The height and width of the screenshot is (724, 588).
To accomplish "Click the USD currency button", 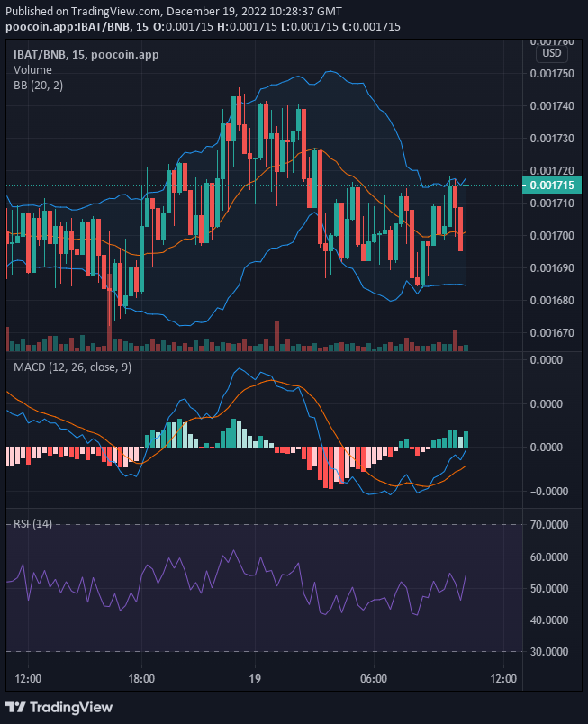I will [x=552, y=53].
